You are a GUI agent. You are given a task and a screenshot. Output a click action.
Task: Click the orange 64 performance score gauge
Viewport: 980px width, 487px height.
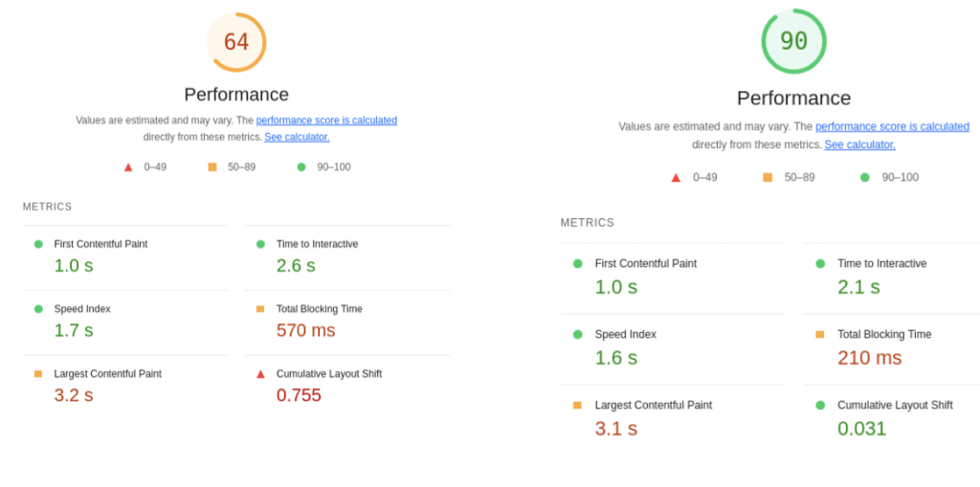[236, 42]
